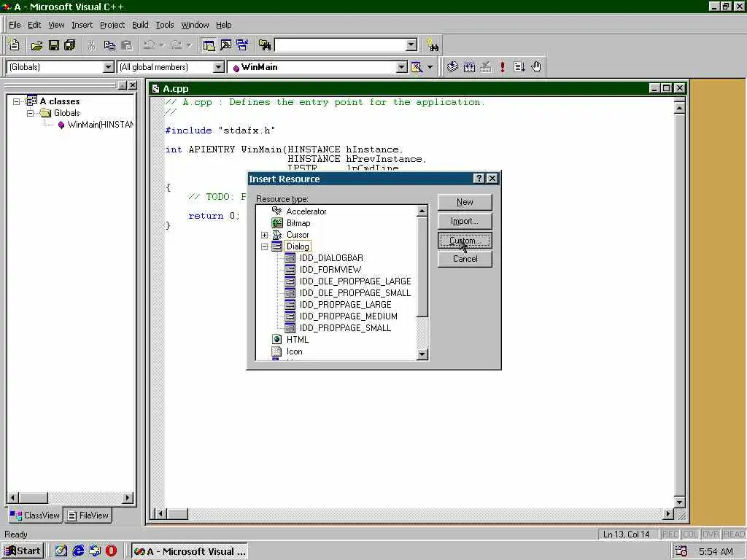
Task: Toggle the Output window icon
Action: click(x=226, y=45)
